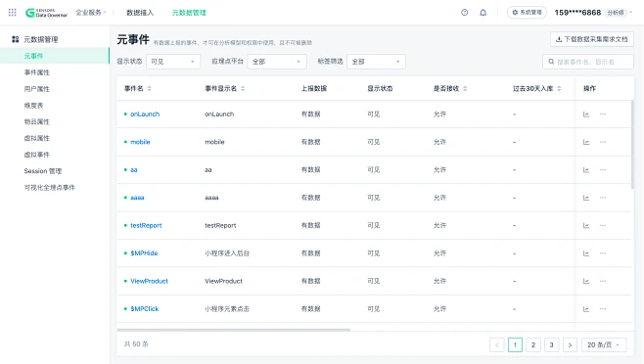Switch to the 数据接入 top tab

[x=140, y=13]
